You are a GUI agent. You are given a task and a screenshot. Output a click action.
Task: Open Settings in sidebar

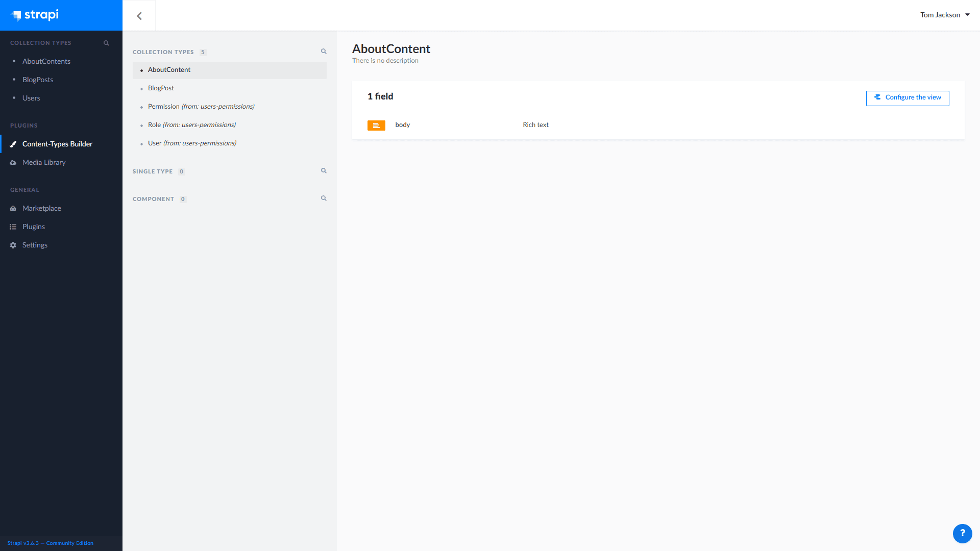[x=35, y=245]
